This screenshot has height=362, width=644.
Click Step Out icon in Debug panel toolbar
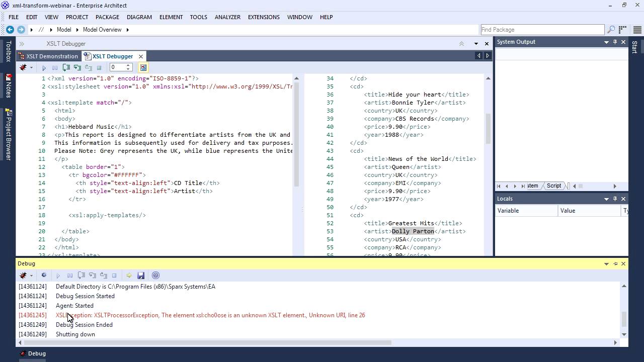(104, 276)
